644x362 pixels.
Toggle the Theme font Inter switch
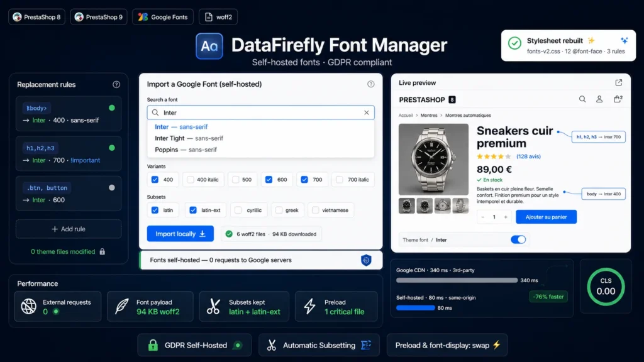click(518, 239)
